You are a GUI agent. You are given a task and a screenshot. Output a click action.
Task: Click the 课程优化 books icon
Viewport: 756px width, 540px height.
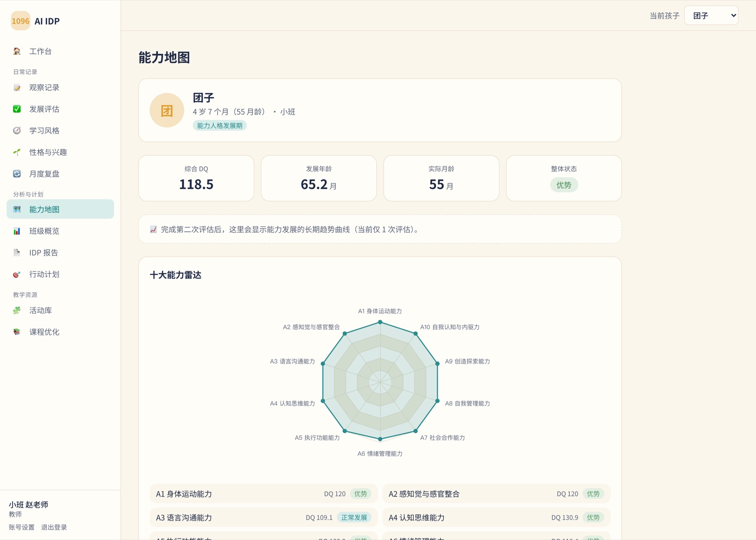[x=17, y=332]
